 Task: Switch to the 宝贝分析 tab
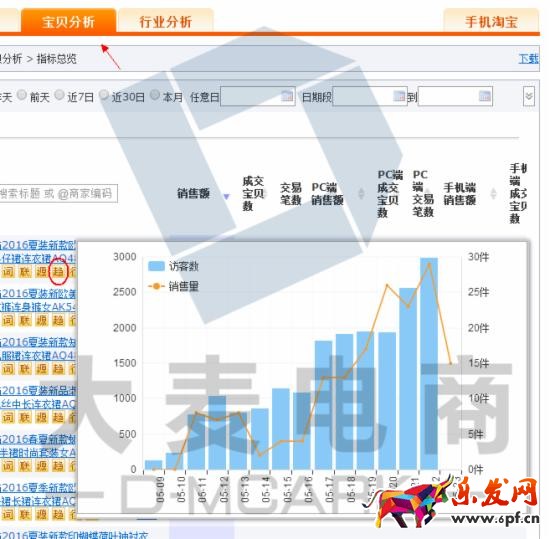[x=69, y=21]
